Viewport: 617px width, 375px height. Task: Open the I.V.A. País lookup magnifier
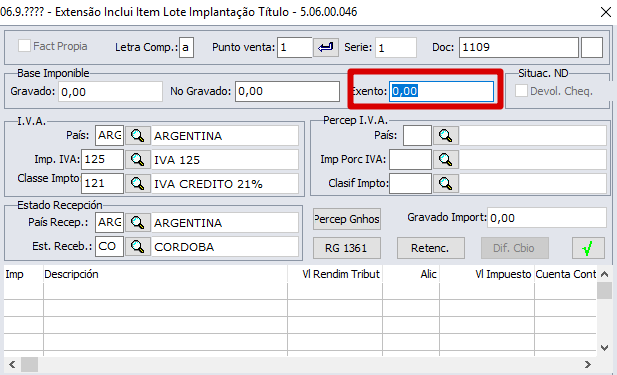pos(138,136)
